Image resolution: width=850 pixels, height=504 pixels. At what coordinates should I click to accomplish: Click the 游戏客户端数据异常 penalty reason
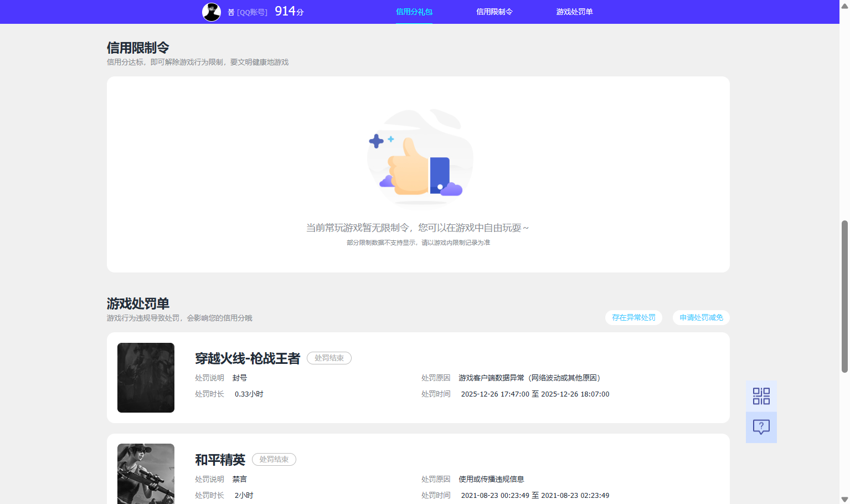tap(529, 378)
